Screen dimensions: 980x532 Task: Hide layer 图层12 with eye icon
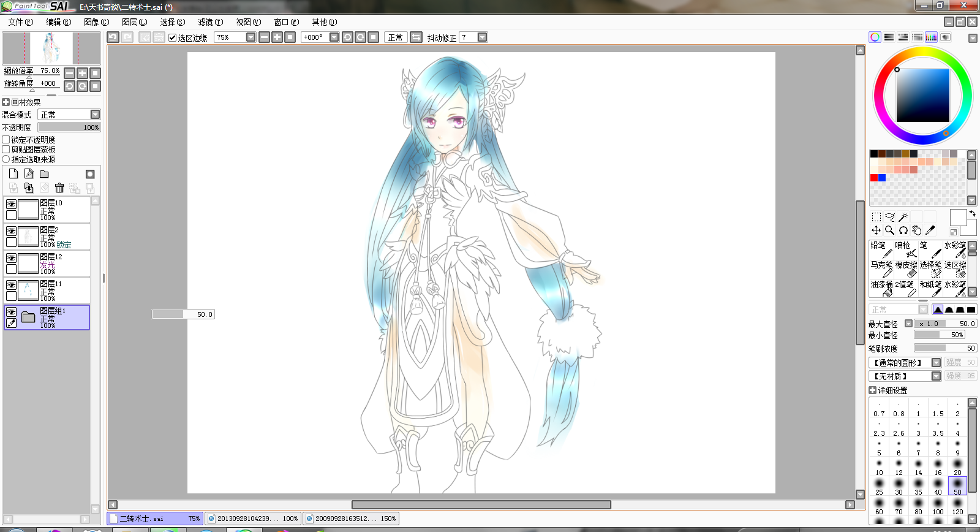tap(11, 258)
